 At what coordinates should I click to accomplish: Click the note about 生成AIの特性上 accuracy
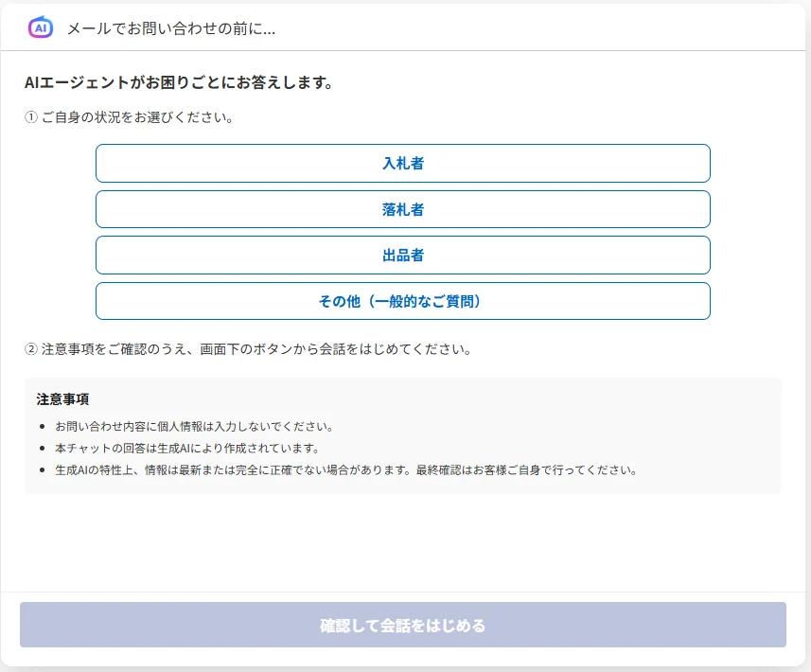[345, 470]
